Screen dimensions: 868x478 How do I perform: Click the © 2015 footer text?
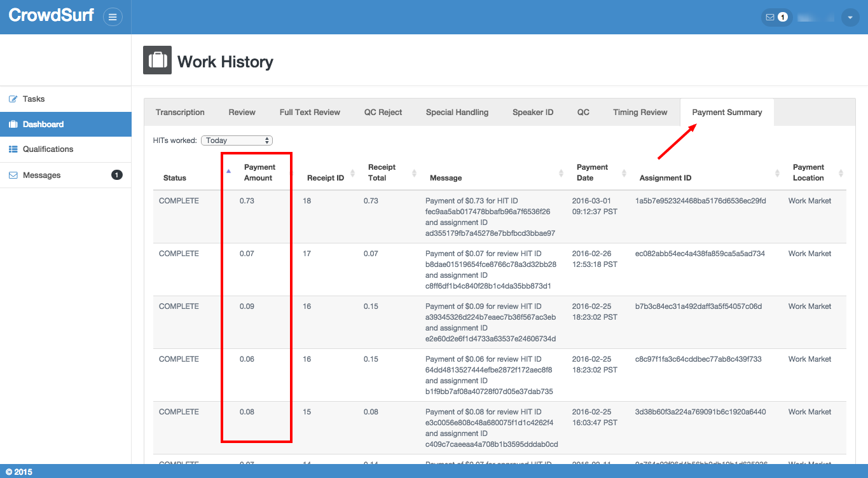click(19, 472)
